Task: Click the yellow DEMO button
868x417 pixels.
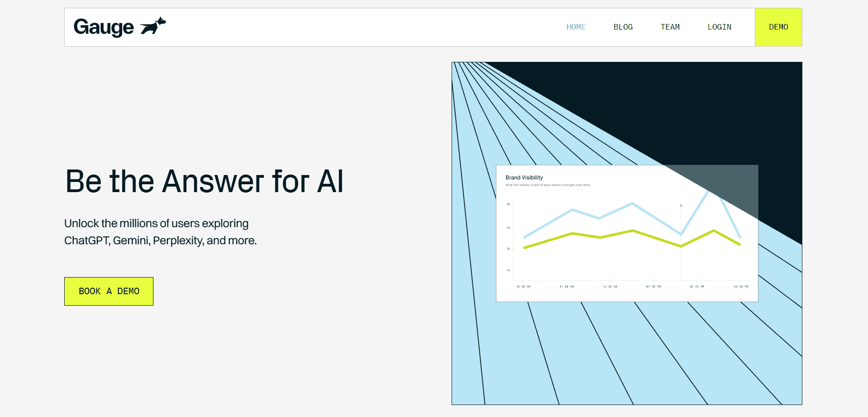Action: [778, 27]
